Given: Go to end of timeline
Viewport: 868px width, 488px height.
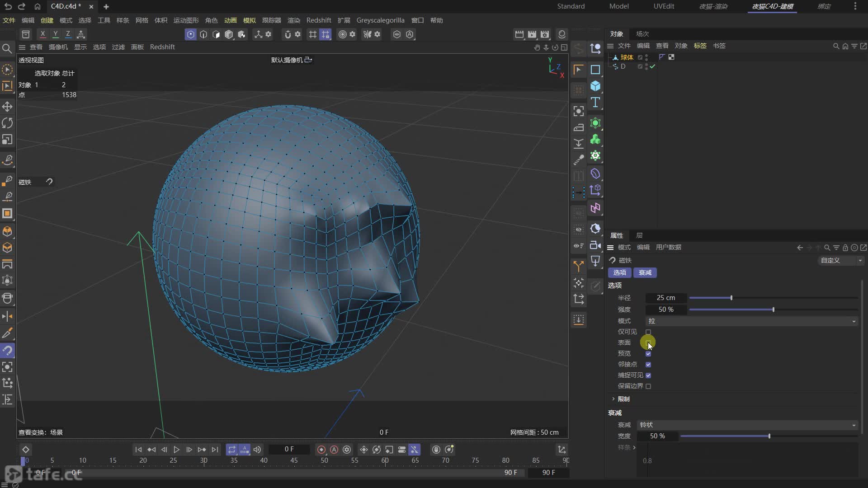Looking at the screenshot, I should pyautogui.click(x=215, y=450).
